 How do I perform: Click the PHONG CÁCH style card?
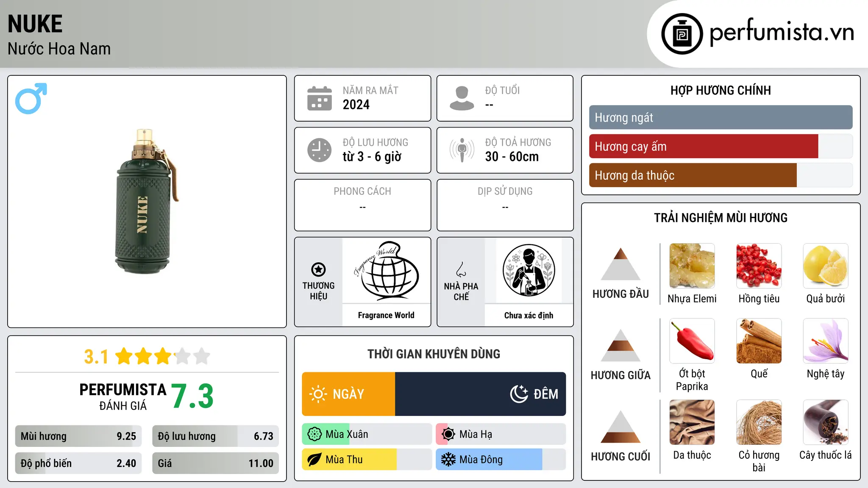(362, 205)
